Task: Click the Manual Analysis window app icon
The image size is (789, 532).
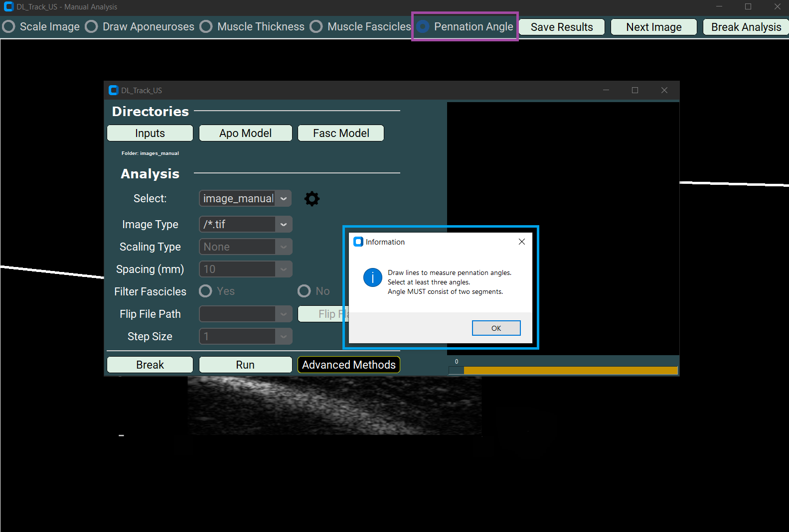Action: 8,7
